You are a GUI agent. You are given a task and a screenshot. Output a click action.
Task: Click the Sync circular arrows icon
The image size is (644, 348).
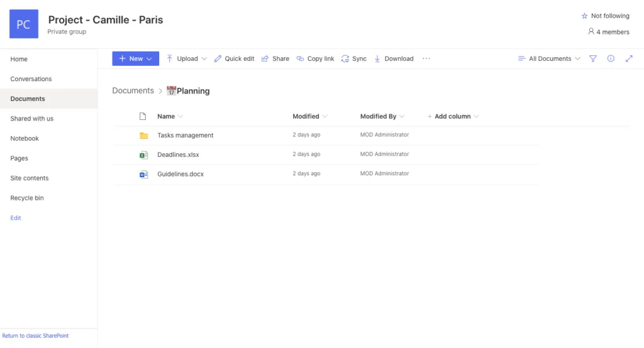pos(345,58)
